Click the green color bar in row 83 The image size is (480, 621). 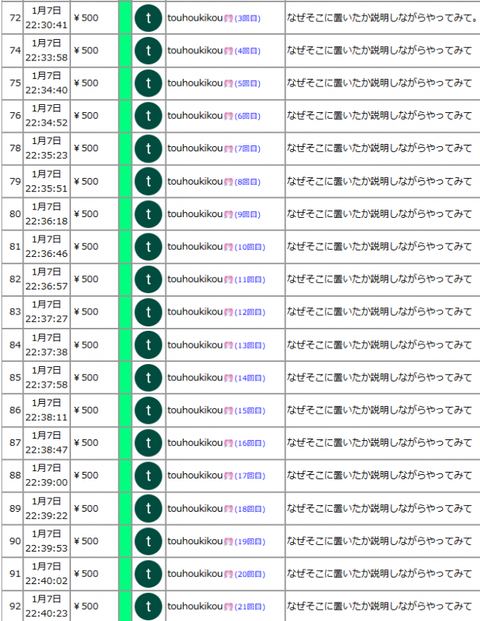pyautogui.click(x=125, y=312)
